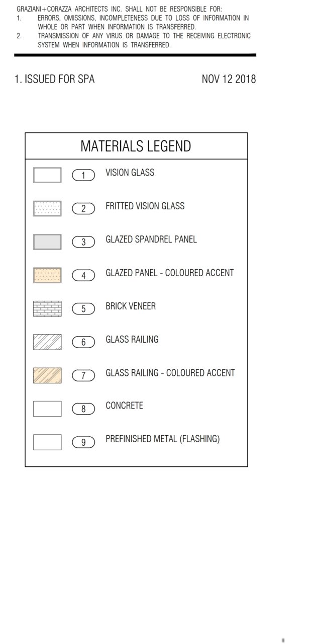
Task: Choose the orange Glazed Panel Coloured Accent swatch
Action: tap(47, 275)
